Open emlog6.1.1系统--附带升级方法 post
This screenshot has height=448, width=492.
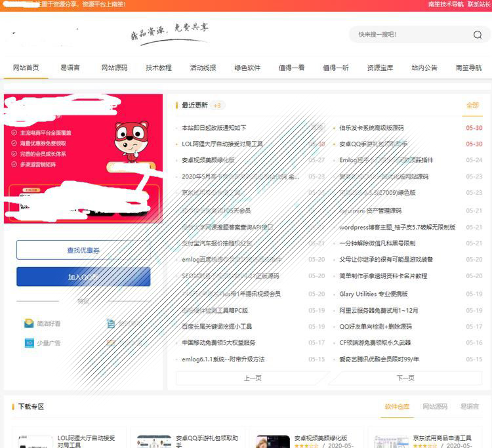[x=223, y=359]
